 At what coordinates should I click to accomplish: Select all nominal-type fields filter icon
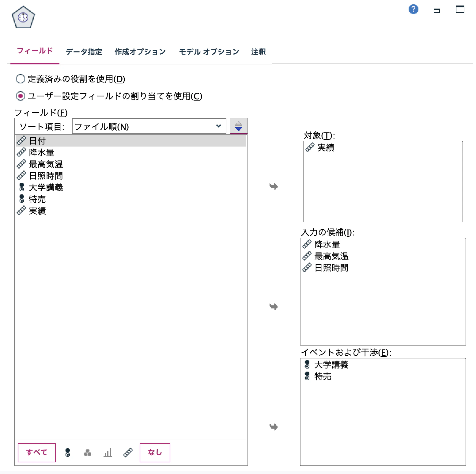pyautogui.click(x=88, y=453)
